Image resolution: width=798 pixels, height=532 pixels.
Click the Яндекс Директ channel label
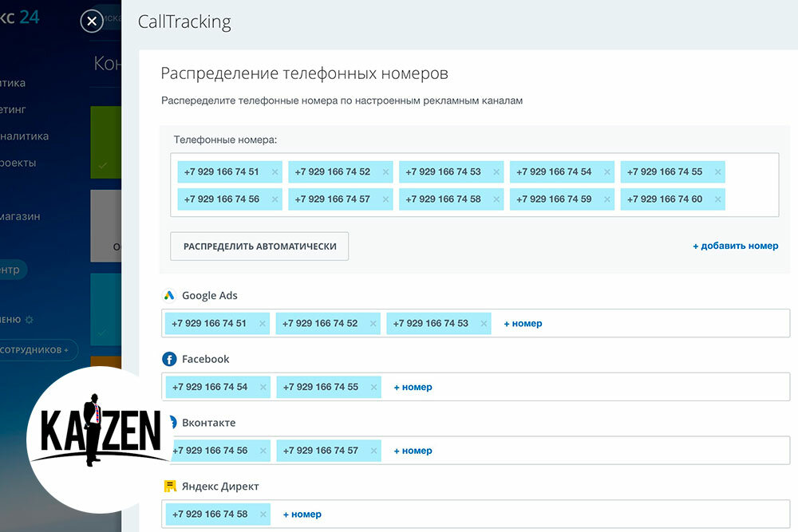coord(220,487)
